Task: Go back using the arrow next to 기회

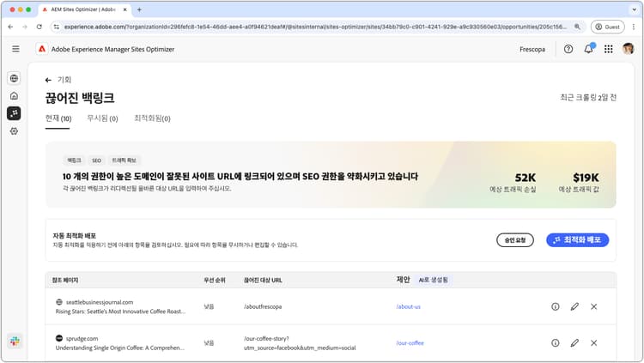Action: click(x=48, y=80)
